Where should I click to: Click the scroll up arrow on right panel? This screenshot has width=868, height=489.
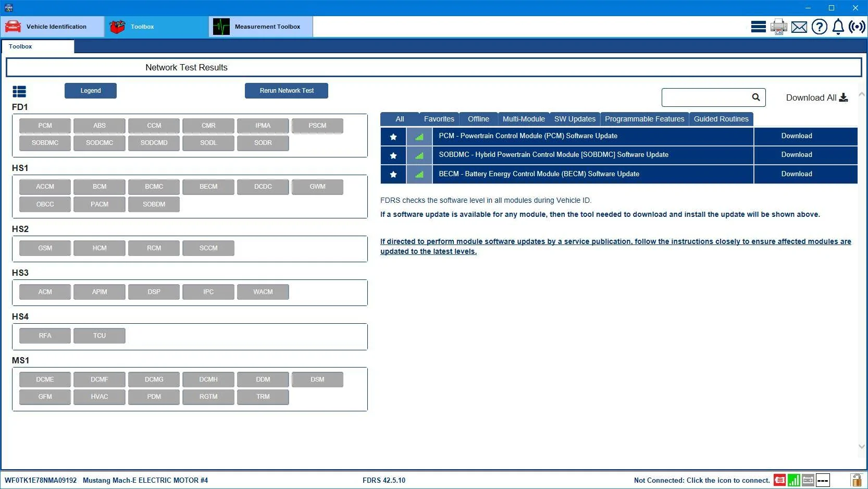862,94
